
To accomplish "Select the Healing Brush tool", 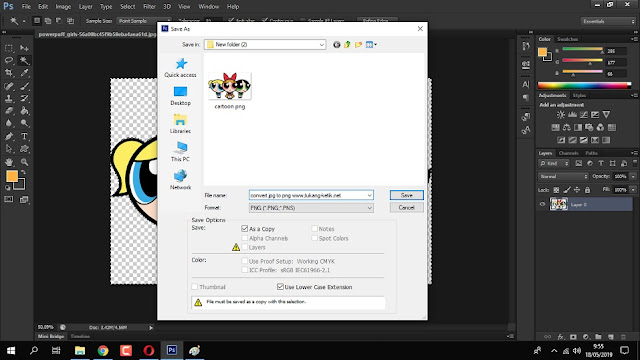I will (x=9, y=86).
